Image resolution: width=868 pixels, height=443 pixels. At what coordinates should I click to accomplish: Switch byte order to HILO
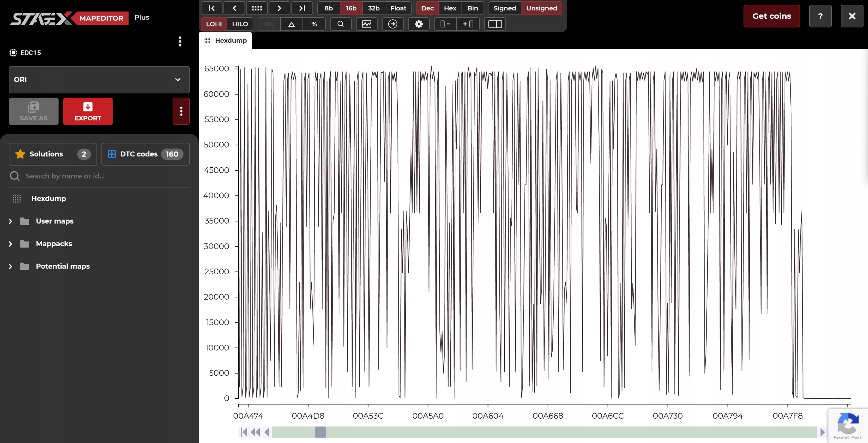coord(240,24)
